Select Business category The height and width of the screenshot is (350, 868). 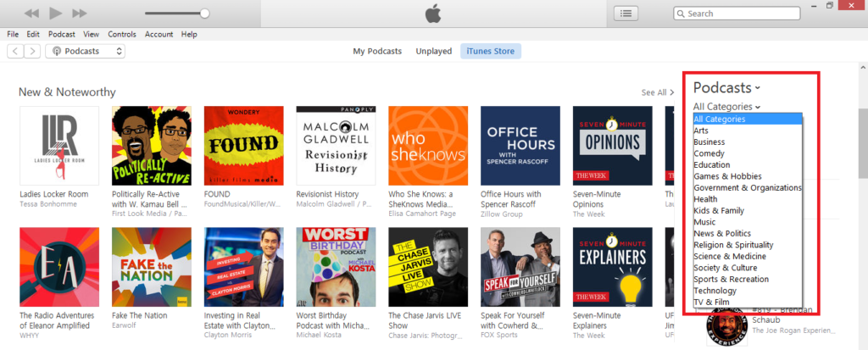tap(748, 142)
